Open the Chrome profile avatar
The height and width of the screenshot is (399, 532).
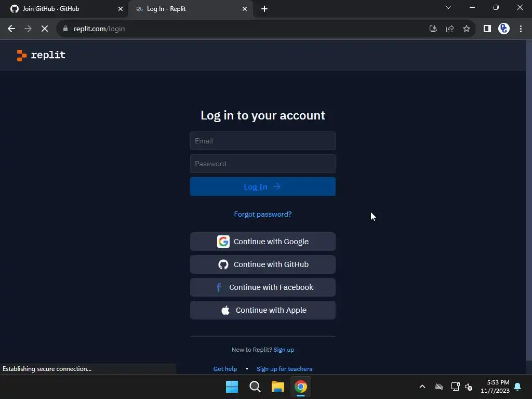tap(504, 29)
